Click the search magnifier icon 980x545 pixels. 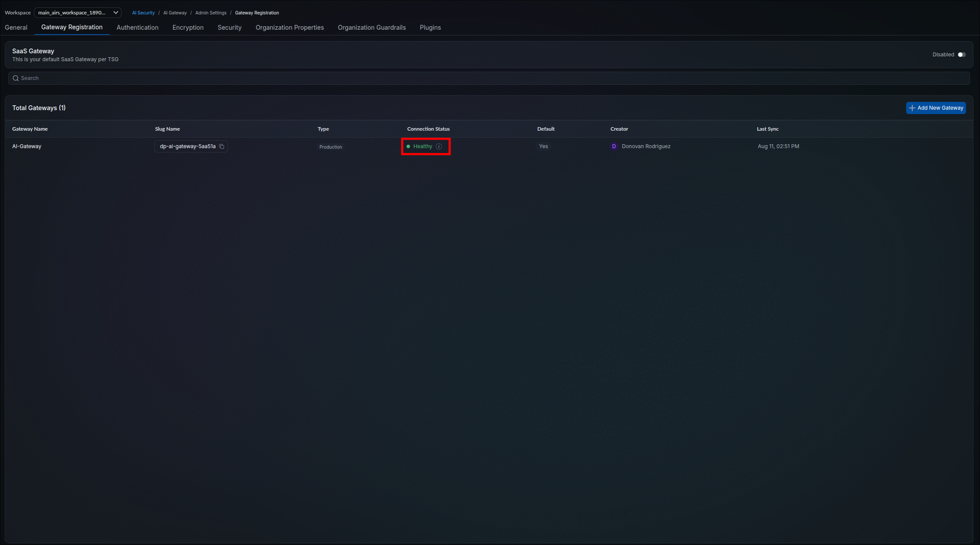[16, 78]
